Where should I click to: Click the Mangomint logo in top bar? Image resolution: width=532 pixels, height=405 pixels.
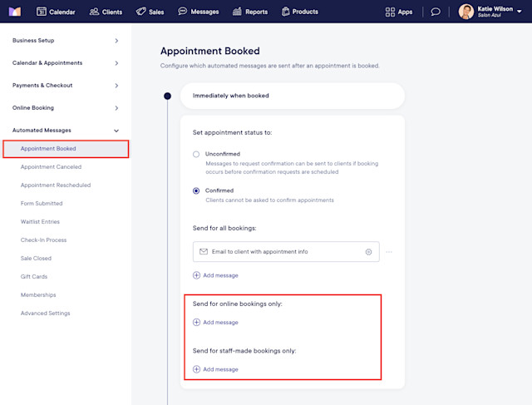15,12
